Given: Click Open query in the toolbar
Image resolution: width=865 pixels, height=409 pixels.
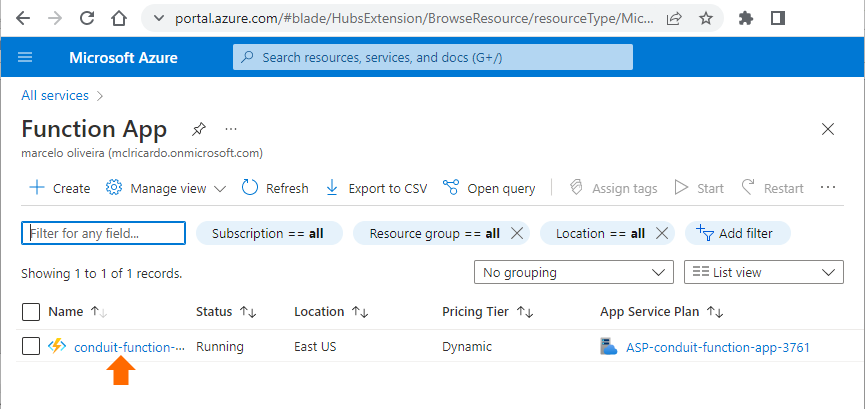Looking at the screenshot, I should pyautogui.click(x=489, y=188).
